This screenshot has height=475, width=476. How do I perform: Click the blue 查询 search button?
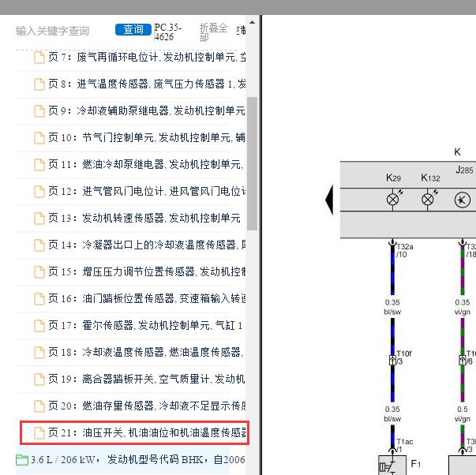(133, 29)
